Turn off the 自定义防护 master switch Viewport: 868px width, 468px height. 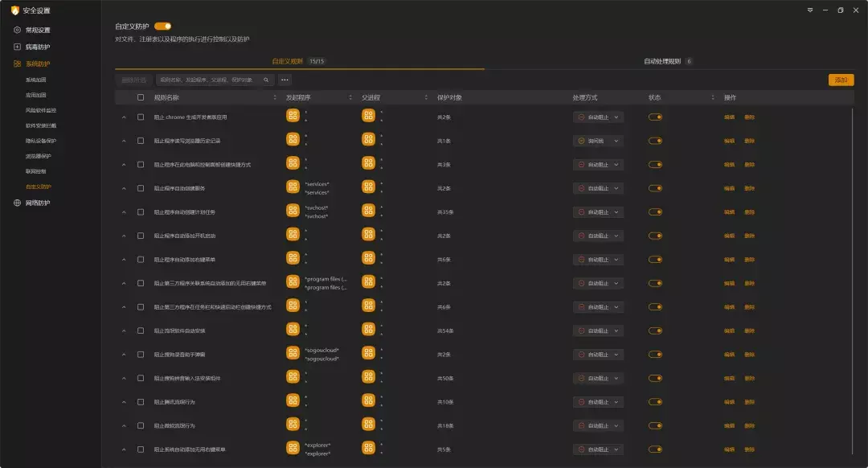tap(162, 27)
